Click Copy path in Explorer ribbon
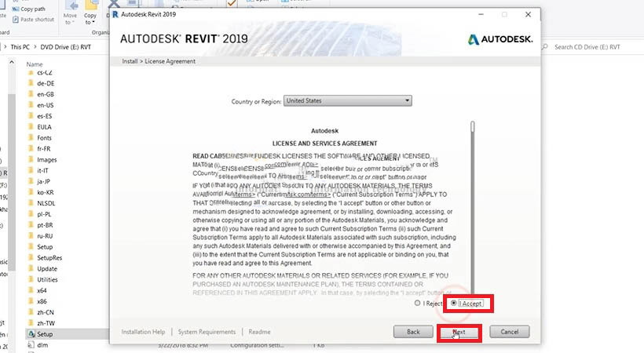This screenshot has height=353, width=644. pyautogui.click(x=29, y=9)
